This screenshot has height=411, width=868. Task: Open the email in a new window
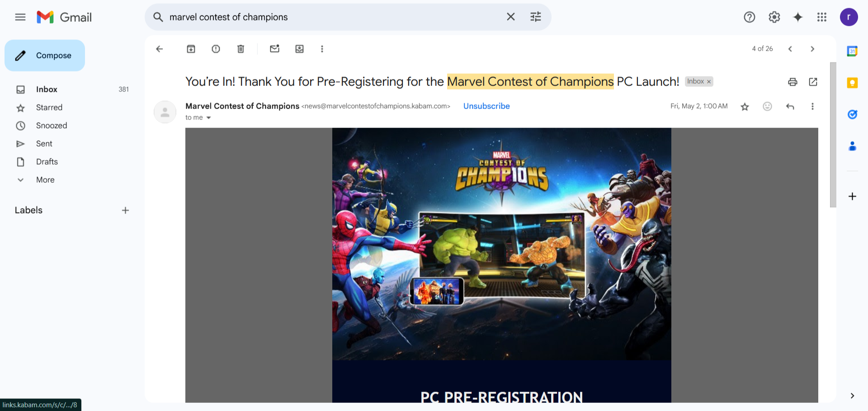tap(813, 82)
